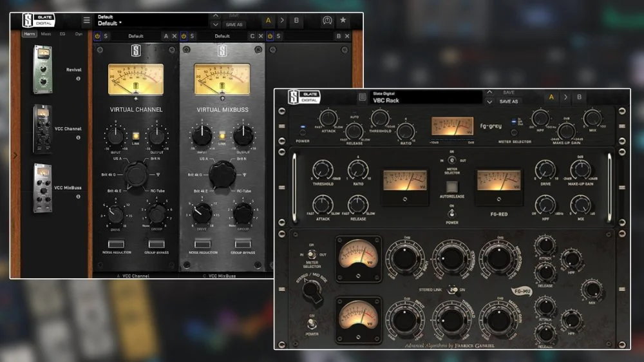Click the Virtual Channel VU meter
The height and width of the screenshot is (362, 644).
[136, 79]
